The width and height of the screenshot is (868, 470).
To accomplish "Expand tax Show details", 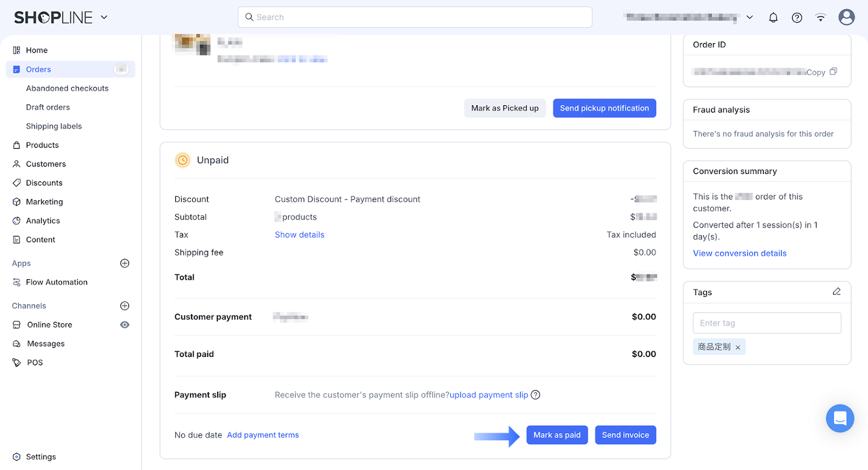I will click(299, 235).
